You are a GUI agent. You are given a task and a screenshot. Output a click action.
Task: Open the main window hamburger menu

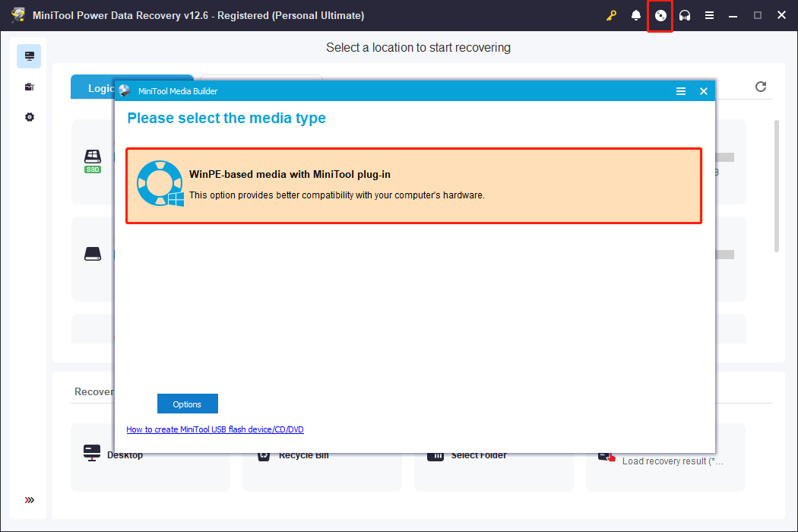709,15
